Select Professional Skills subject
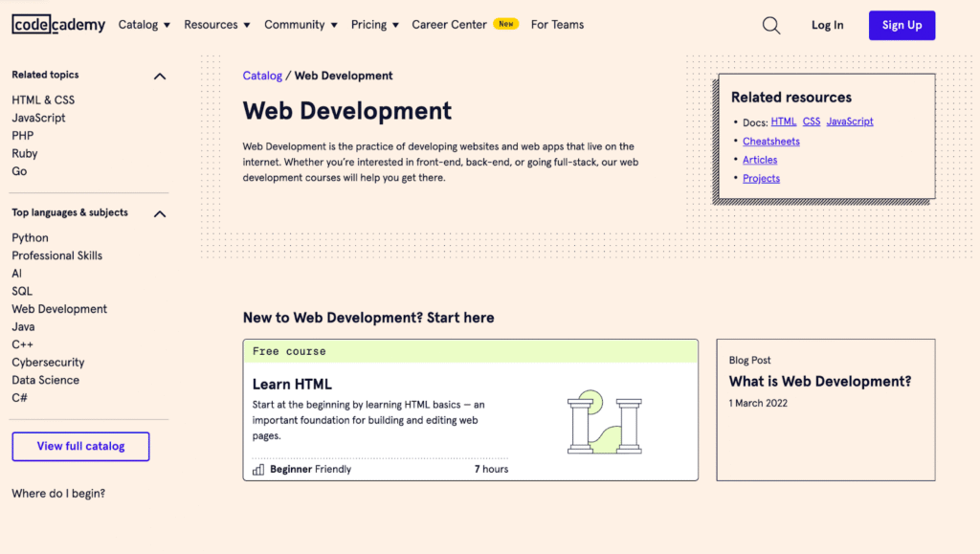This screenshot has height=554, width=980. point(56,255)
